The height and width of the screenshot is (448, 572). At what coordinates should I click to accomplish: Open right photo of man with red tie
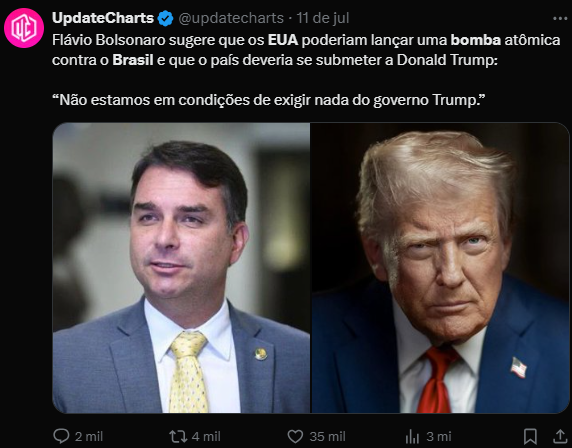(440, 268)
